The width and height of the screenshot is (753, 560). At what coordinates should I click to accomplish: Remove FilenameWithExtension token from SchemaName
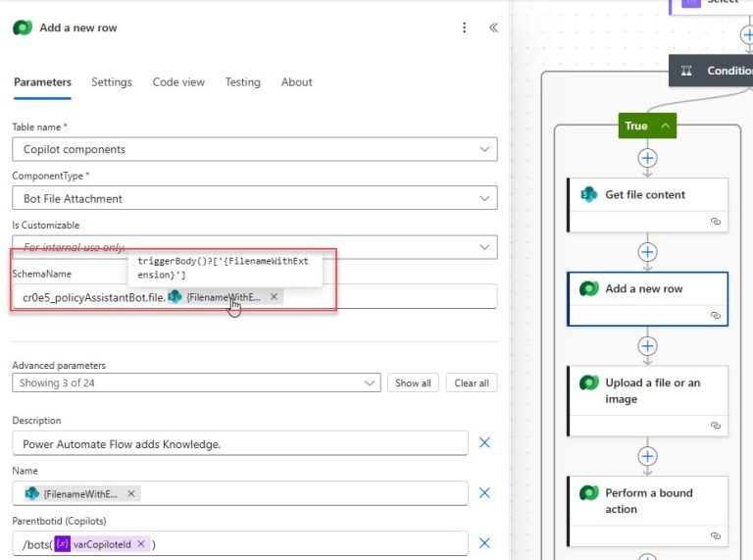[274, 297]
